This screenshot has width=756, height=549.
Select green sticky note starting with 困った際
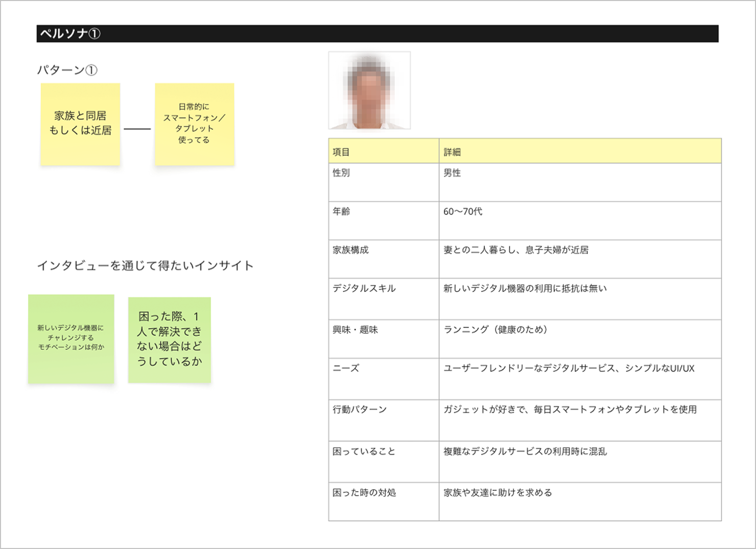click(170, 339)
